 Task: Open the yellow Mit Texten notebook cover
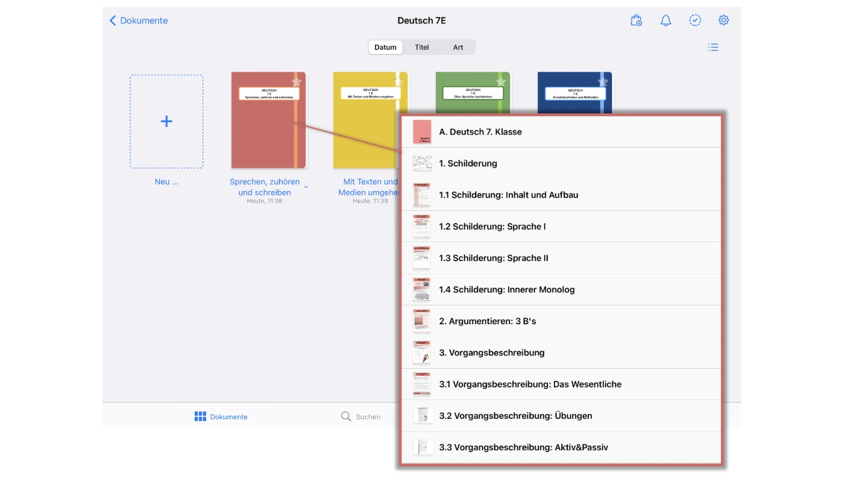365,133
